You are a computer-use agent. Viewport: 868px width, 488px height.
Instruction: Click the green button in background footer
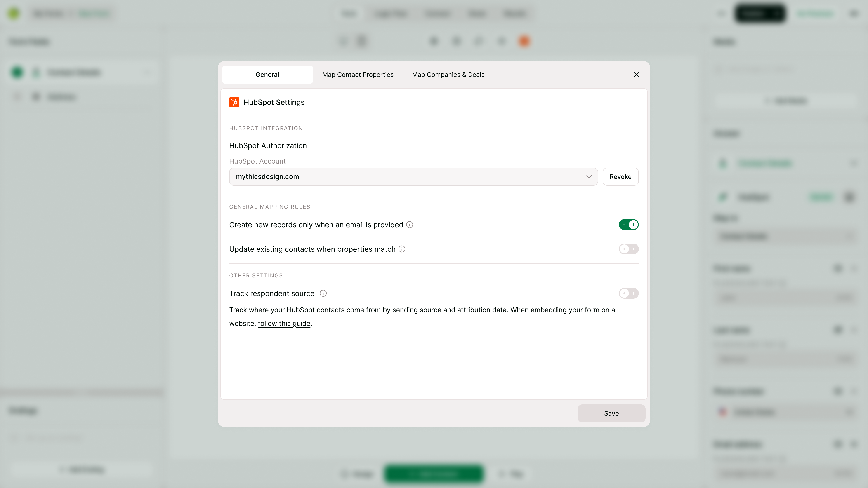click(434, 474)
